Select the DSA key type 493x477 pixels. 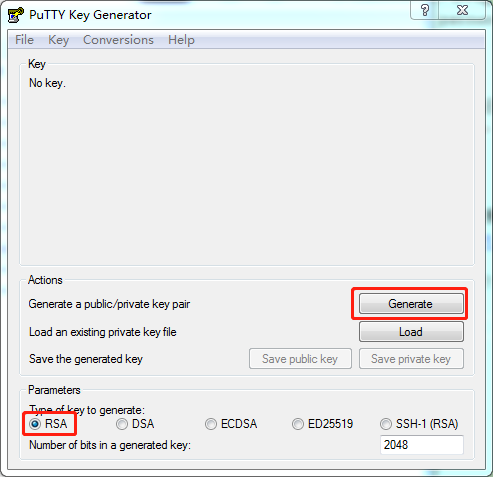pos(135,424)
